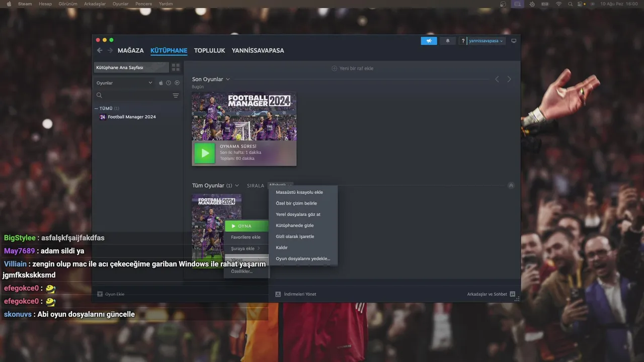Click the green play button on recent game
This screenshot has height=362, width=644.
pos(205,153)
